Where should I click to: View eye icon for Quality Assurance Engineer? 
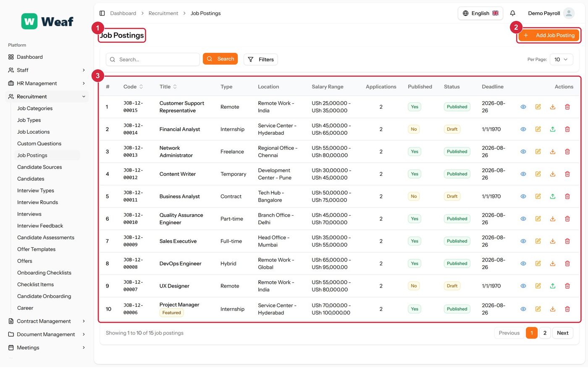[x=523, y=219]
